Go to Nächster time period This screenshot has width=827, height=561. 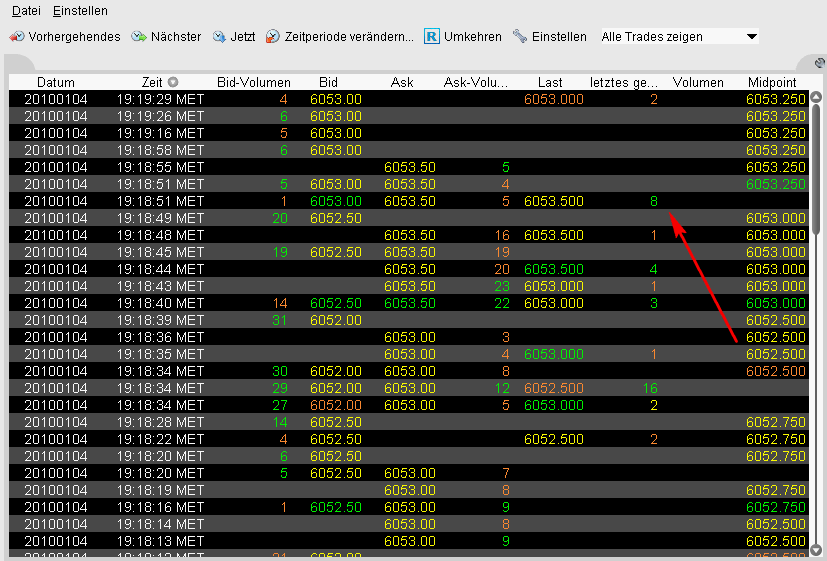(167, 36)
